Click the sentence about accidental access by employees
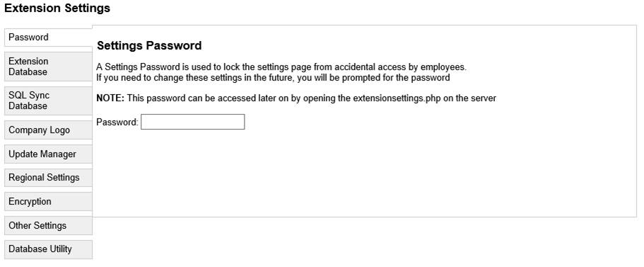The image size is (644, 267). (281, 67)
